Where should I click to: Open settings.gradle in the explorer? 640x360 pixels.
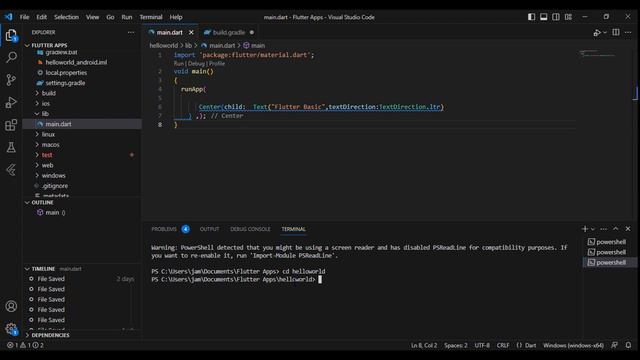65,83
